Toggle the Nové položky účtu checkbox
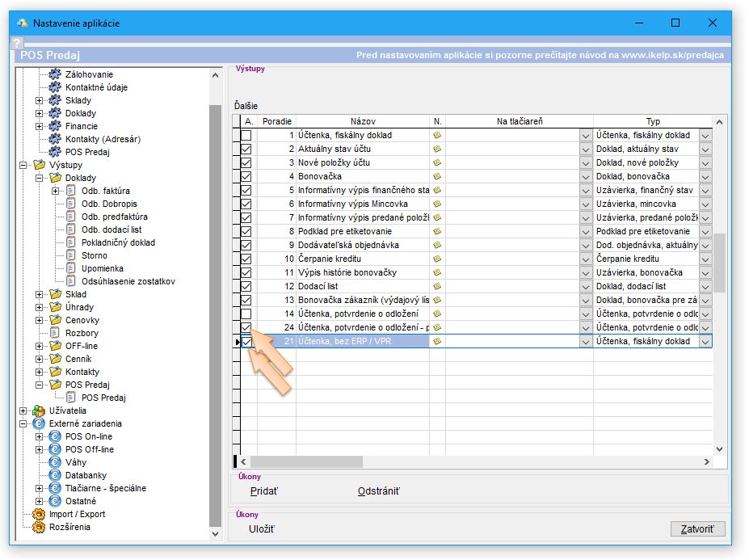This screenshot has width=749, height=560. (x=246, y=162)
